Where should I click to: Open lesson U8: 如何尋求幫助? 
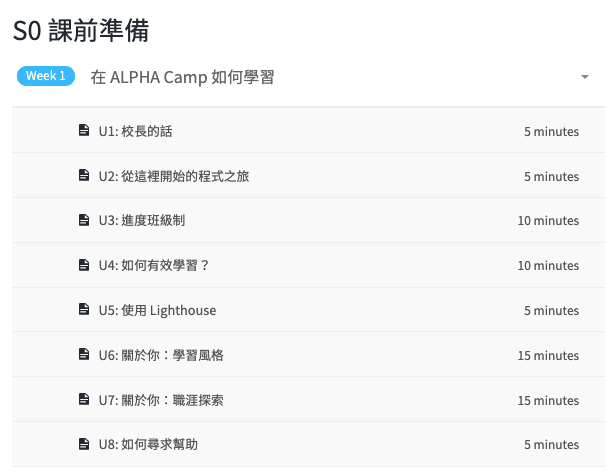148,444
